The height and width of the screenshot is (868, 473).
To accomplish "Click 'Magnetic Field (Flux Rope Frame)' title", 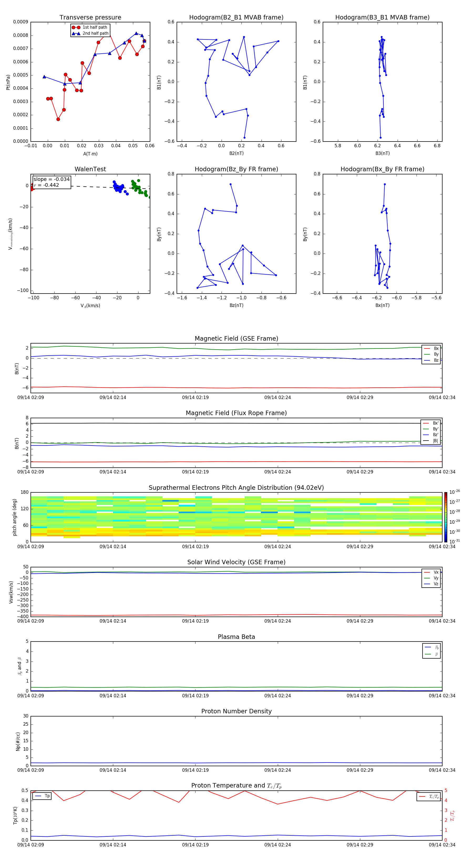I will tap(236, 413).
